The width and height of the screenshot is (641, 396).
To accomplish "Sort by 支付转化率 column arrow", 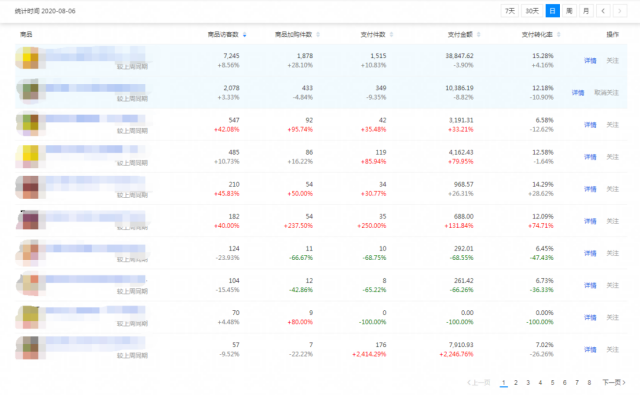I will click(x=558, y=35).
